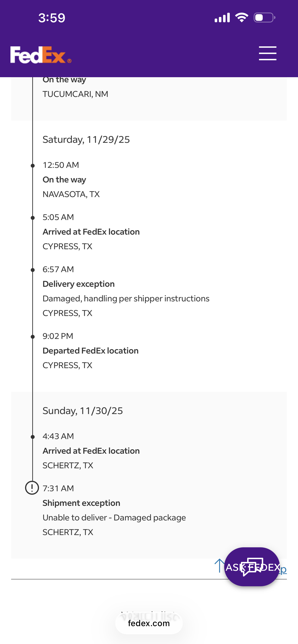Tap the Saturday, 11/29/25 date heading

click(x=86, y=140)
